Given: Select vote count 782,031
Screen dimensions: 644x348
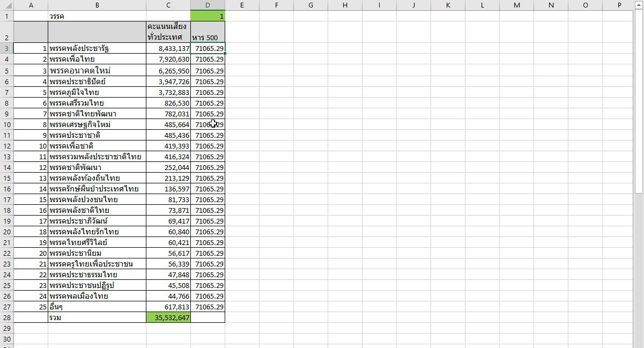Looking at the screenshot, I should click(x=168, y=114).
